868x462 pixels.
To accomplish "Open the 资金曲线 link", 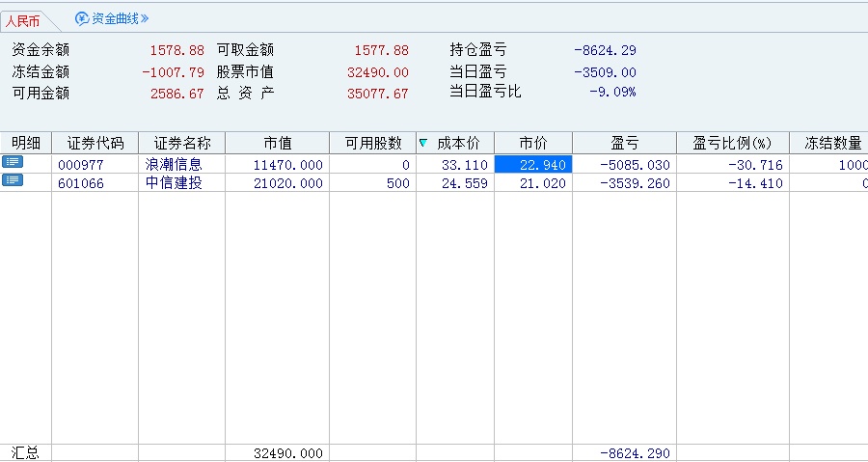I will 120,19.
